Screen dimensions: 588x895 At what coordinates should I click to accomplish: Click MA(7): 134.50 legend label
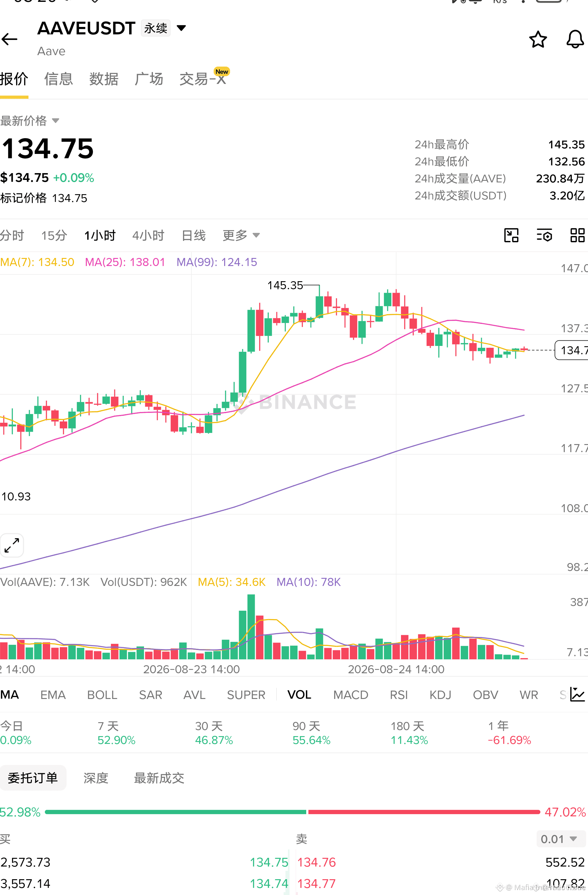tap(37, 262)
